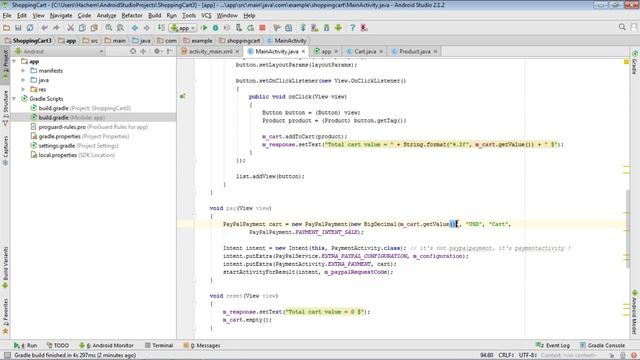The width and height of the screenshot is (640, 360).
Task: Switch to the Cart.java editor tab
Action: point(364,51)
